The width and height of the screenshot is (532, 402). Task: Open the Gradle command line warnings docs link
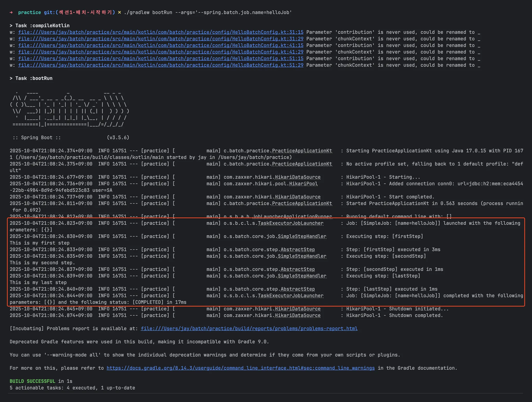point(240,368)
